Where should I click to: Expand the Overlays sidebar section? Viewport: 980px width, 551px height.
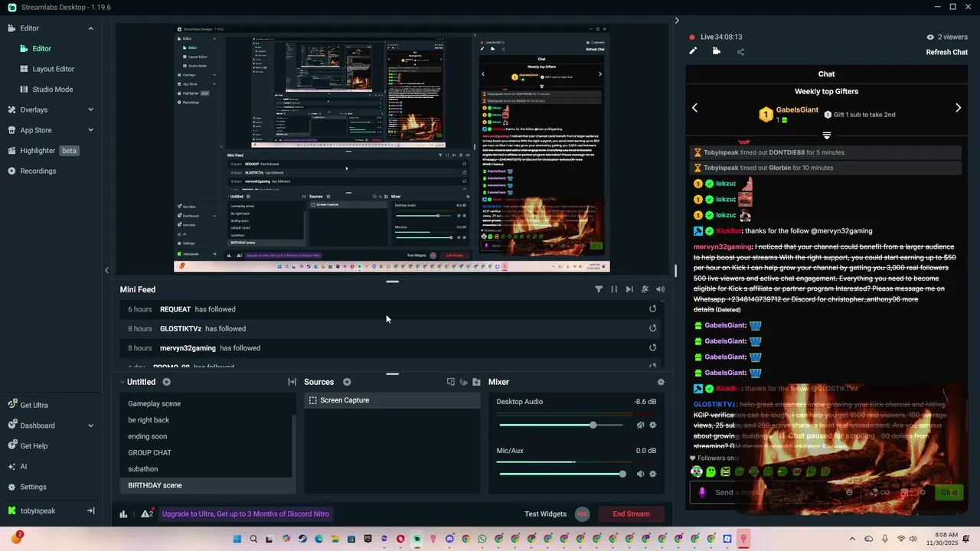coord(90,109)
